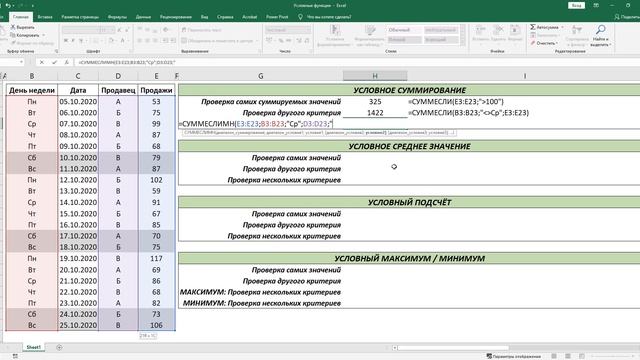The width and height of the screenshot is (640, 360).
Task: Click the Копировать (Copy) button
Action: [26, 35]
